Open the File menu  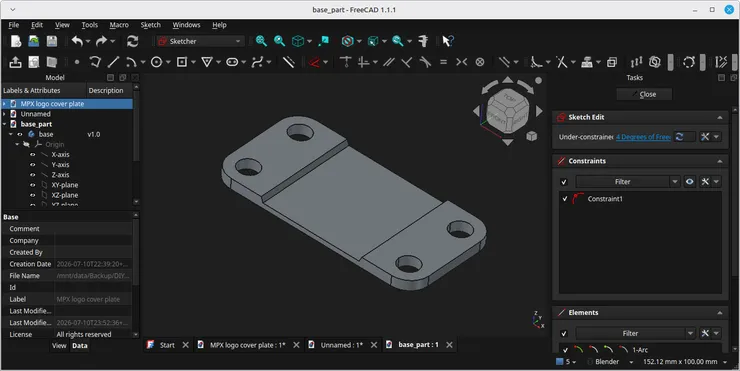[x=14, y=25]
